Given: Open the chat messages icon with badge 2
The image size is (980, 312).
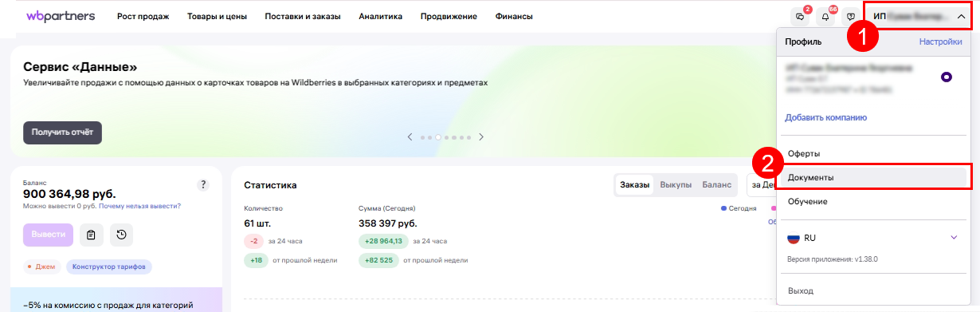Looking at the screenshot, I should click(799, 17).
